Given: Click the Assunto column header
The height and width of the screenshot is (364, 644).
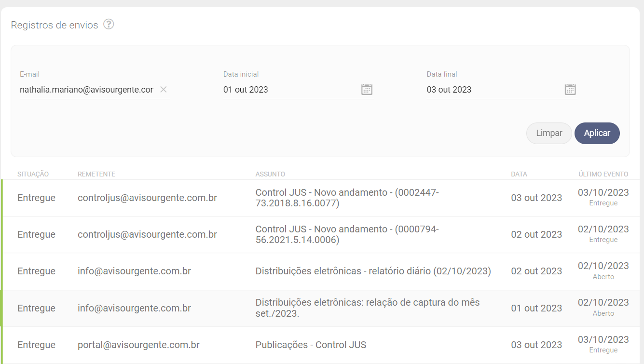Looking at the screenshot, I should (270, 174).
